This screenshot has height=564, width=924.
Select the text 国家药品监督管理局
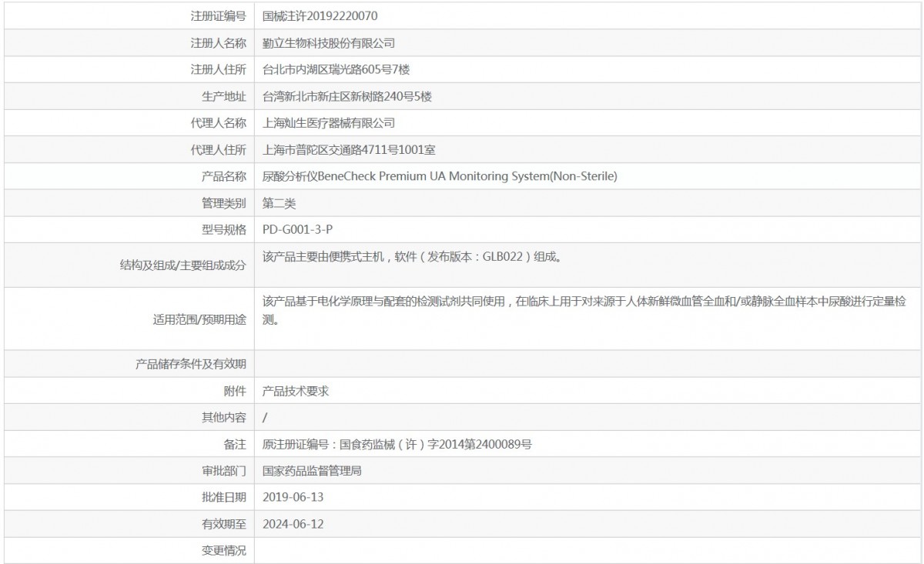click(312, 471)
